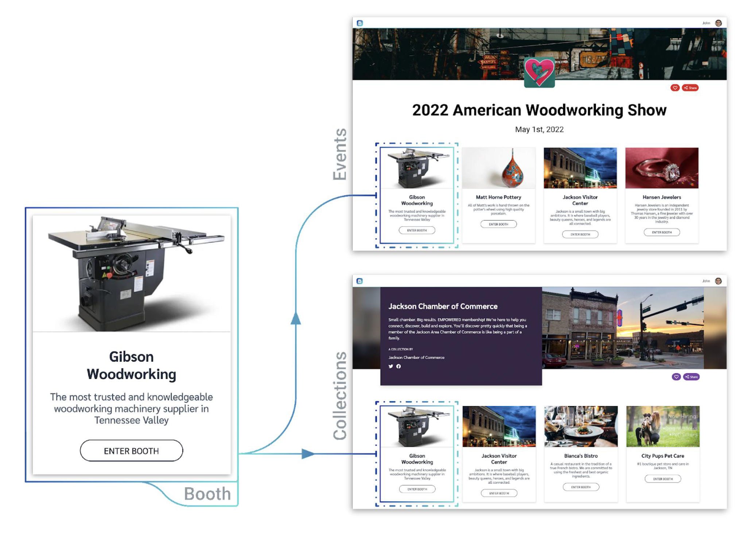Click ENTER BOOTH under Gibson Woodworking in Events window

point(417,230)
